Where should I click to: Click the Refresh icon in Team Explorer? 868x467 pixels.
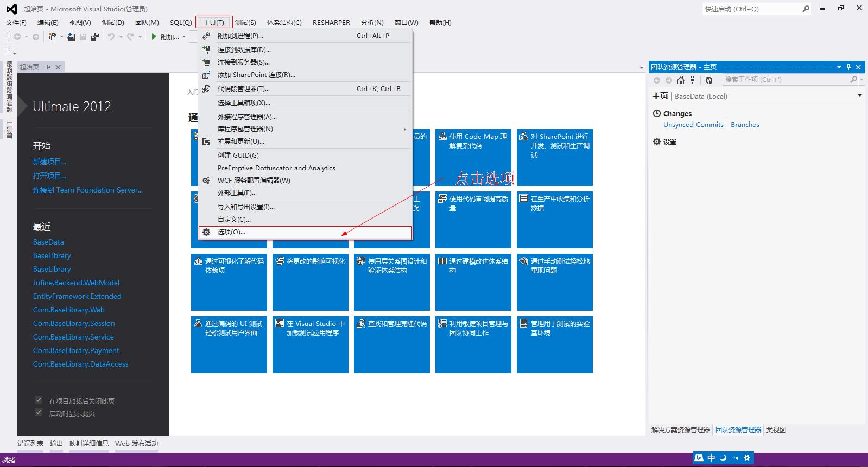[709, 80]
